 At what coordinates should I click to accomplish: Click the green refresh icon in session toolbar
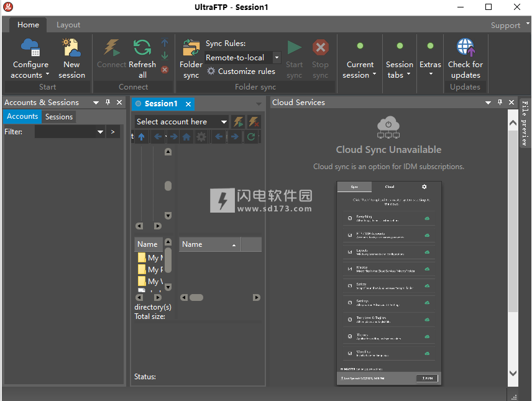251,137
